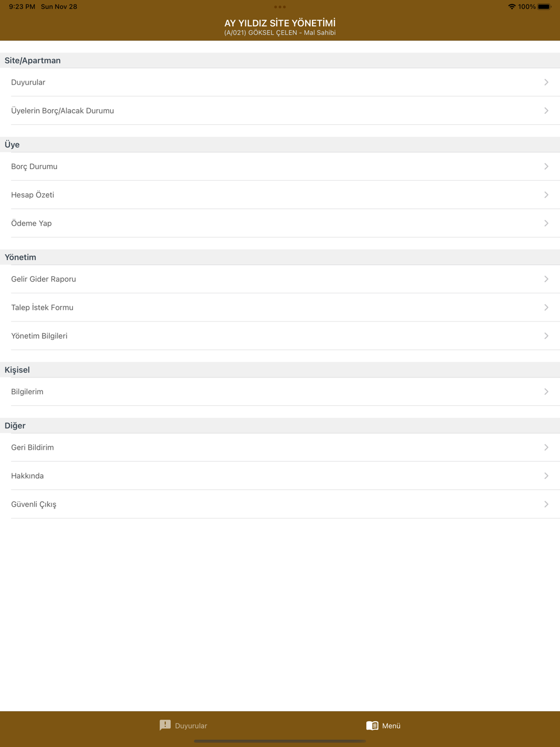Tap the chevron next to Bilgilerim

[546, 391]
